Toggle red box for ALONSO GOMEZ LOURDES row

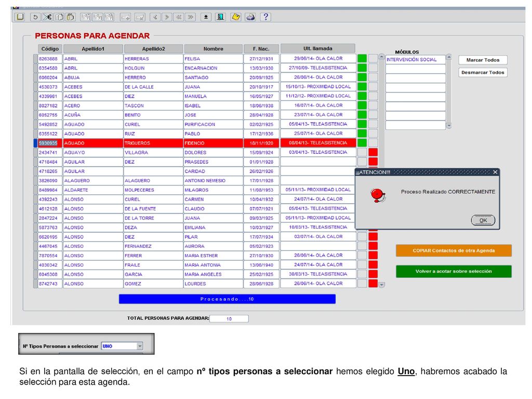[x=373, y=283]
